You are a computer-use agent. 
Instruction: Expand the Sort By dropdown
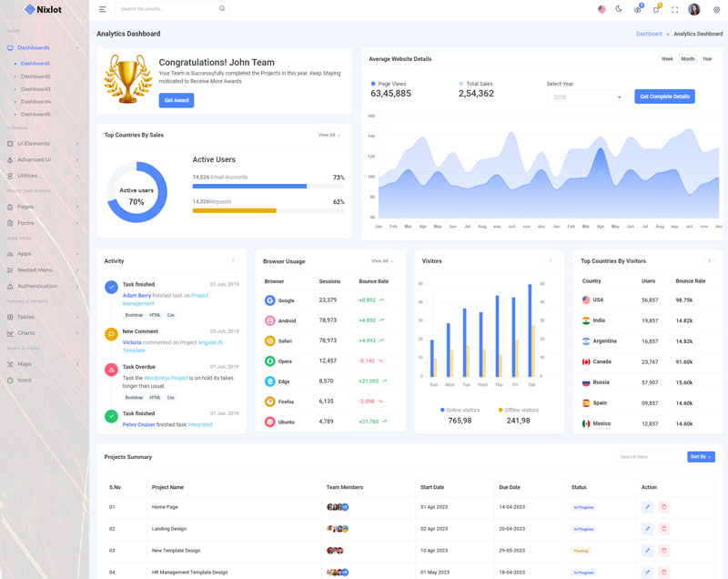pyautogui.click(x=701, y=456)
